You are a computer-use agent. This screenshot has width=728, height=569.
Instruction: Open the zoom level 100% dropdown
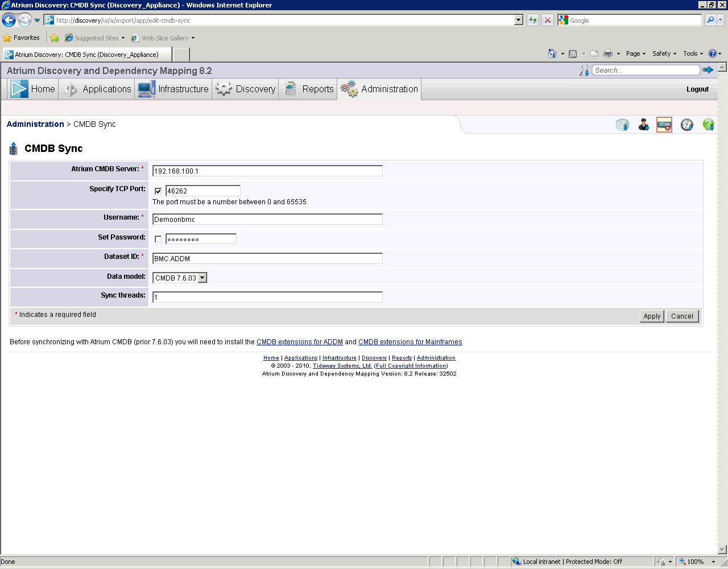point(714,562)
